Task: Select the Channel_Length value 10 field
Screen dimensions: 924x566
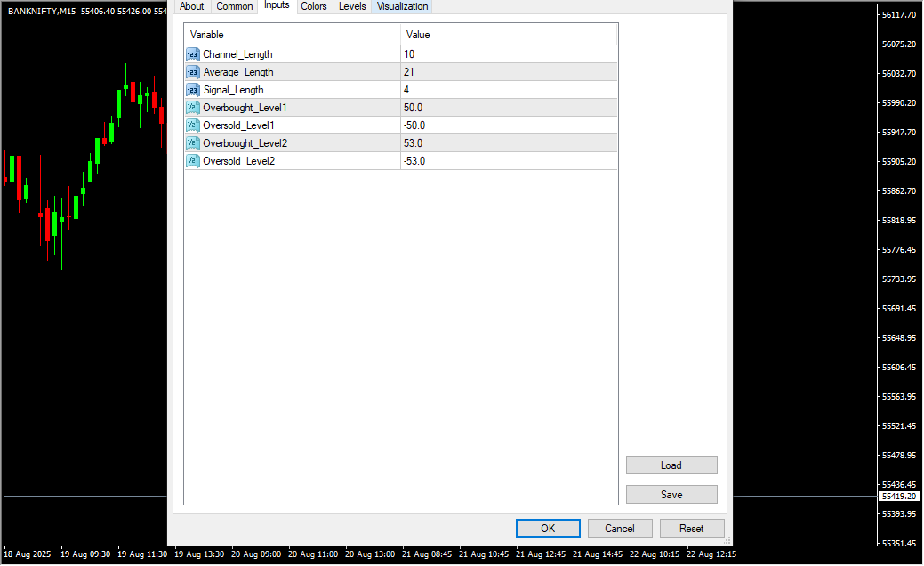Action: (x=508, y=54)
